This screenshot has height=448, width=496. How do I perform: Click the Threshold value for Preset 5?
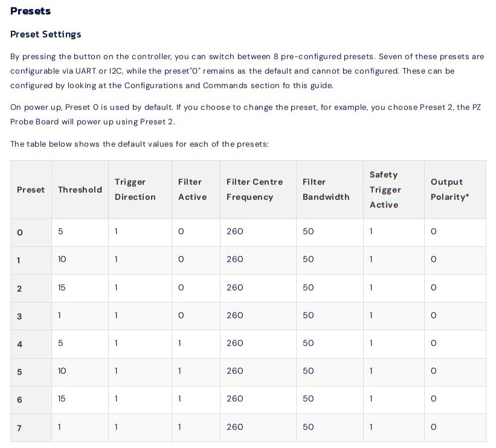(62, 371)
